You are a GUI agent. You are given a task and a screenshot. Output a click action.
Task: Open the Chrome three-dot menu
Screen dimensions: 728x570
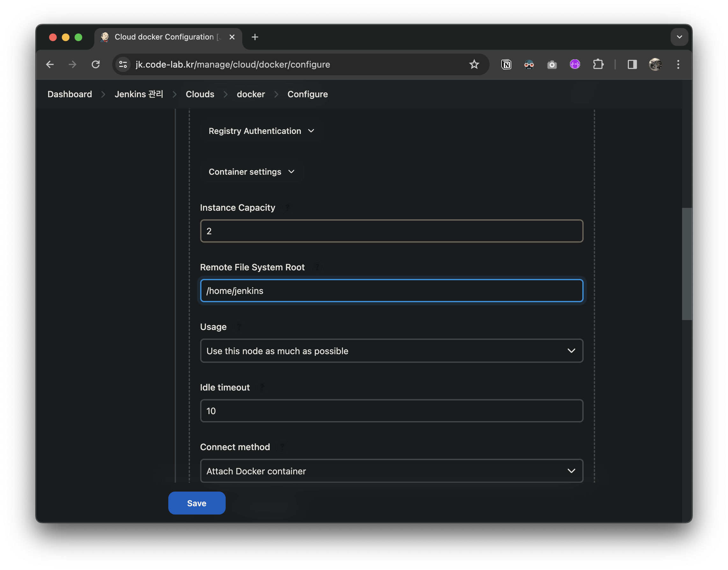coord(678,64)
